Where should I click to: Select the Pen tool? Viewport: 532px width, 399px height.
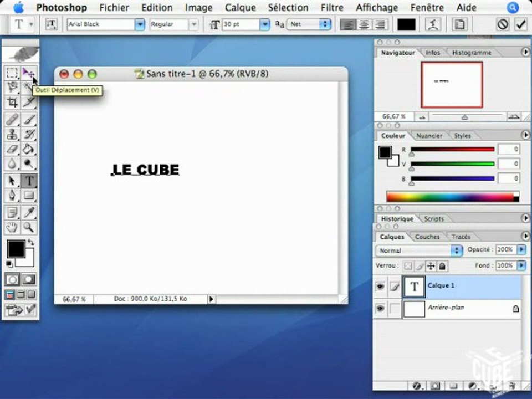tap(12, 196)
